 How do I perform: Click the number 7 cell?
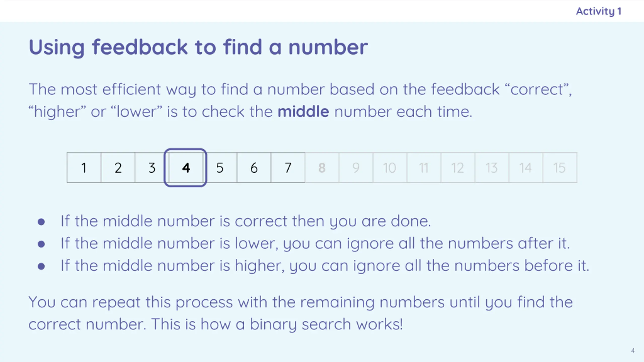pos(288,167)
